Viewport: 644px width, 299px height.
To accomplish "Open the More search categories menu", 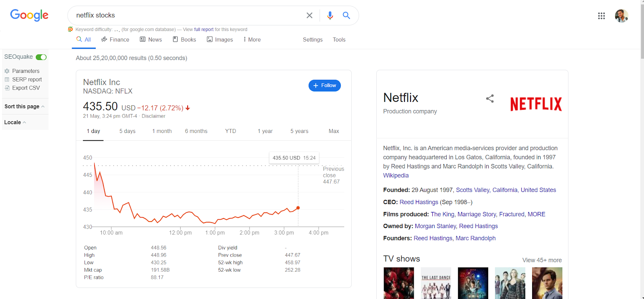I will tap(252, 39).
